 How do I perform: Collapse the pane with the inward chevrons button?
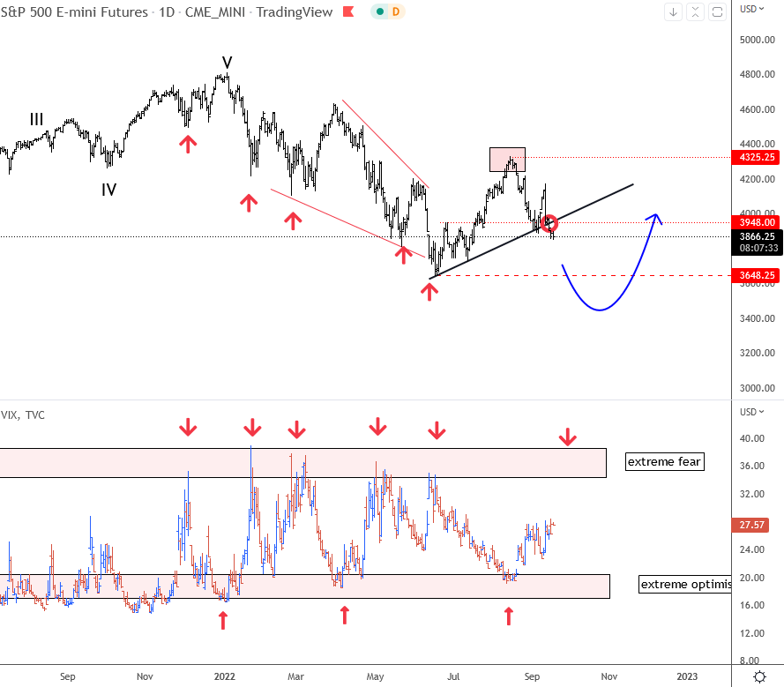pos(695,12)
